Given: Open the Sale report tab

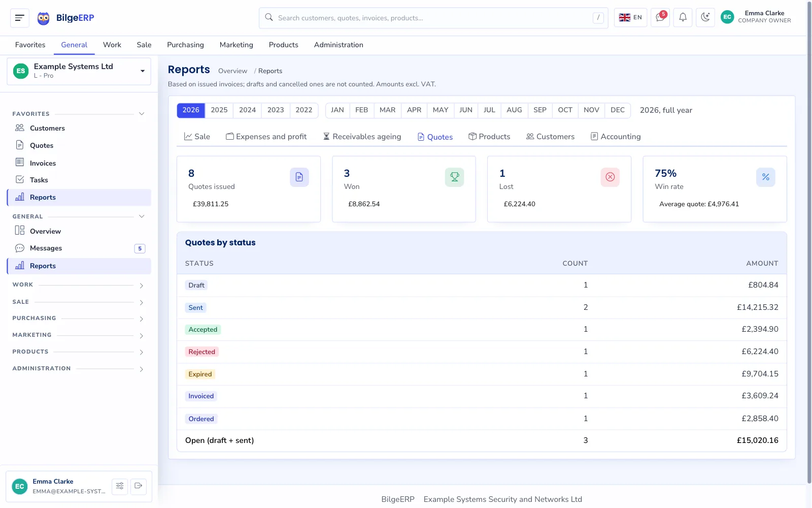Looking at the screenshot, I should [x=197, y=137].
